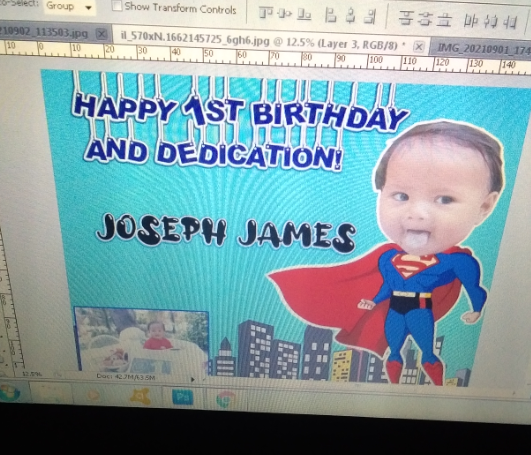Expand the status bar info arrow menu
This screenshot has width=531, height=455.
pyautogui.click(x=193, y=380)
